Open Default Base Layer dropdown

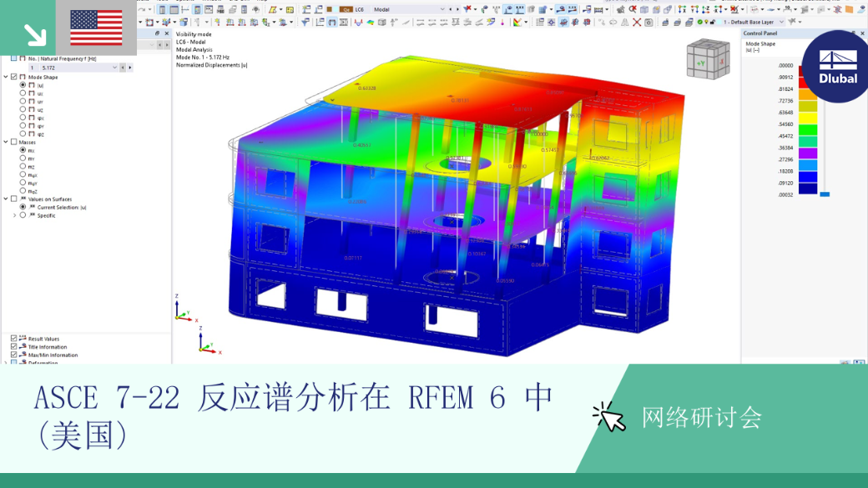(781, 23)
